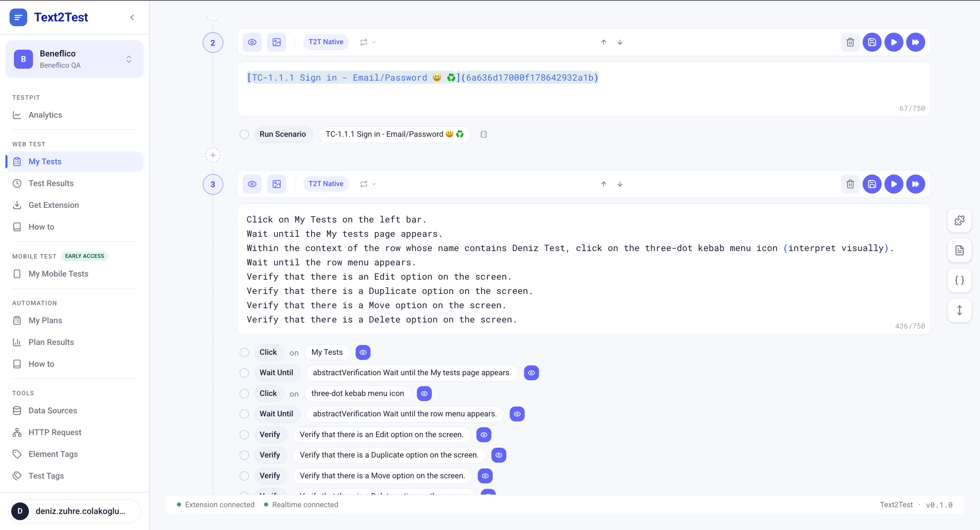Image resolution: width=980 pixels, height=530 pixels.
Task: Move step 3 down
Action: [x=620, y=184]
